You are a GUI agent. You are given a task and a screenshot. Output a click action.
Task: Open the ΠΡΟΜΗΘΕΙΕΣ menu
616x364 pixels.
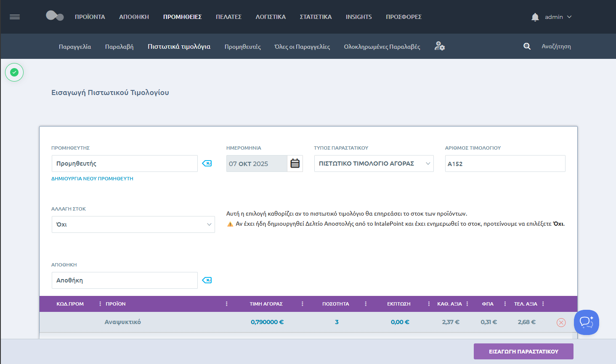(183, 17)
